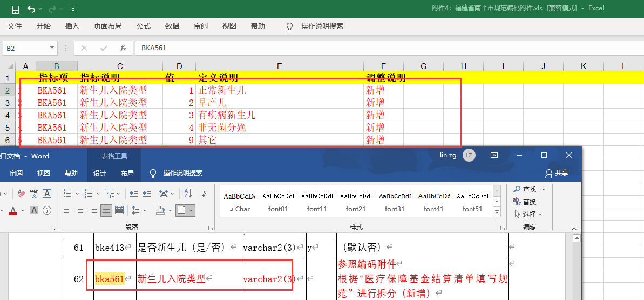
Task: Click the Excel redo arrow
Action: (52, 9)
